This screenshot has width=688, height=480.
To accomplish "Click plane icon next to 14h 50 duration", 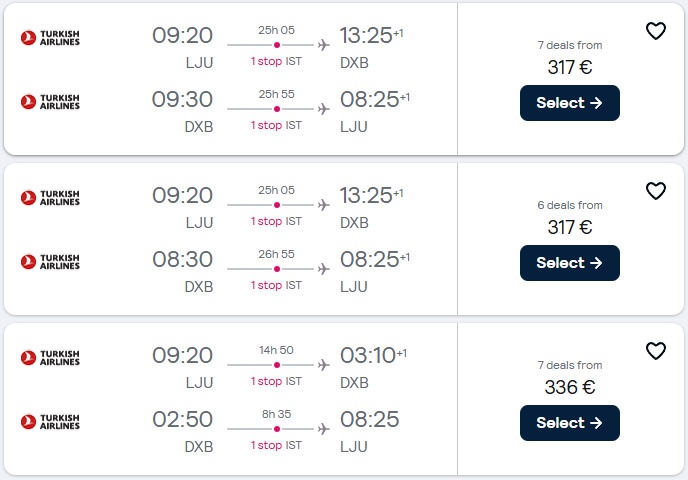I will coord(323,365).
